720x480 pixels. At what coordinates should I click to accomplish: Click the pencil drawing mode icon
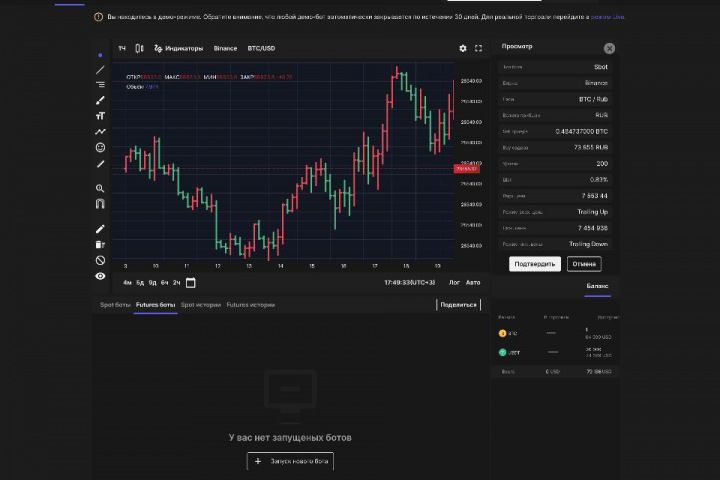click(100, 229)
